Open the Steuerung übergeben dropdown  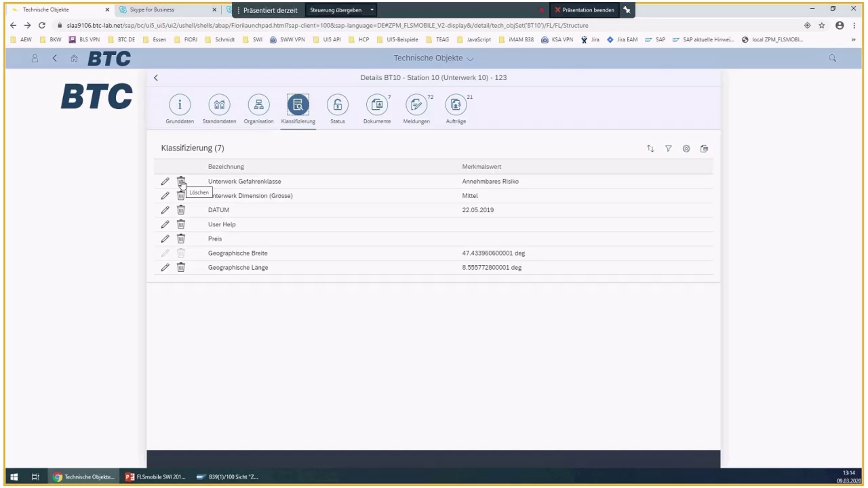pyautogui.click(x=371, y=9)
